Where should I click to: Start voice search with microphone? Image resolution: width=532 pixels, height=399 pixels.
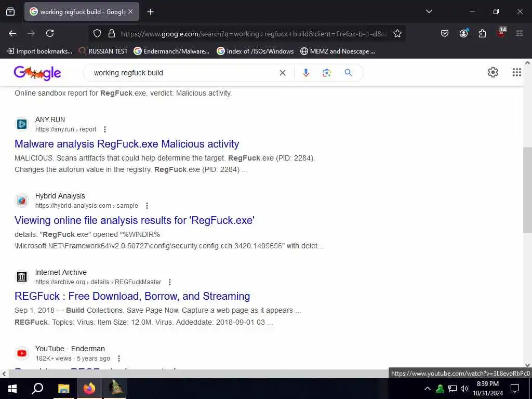(x=305, y=73)
